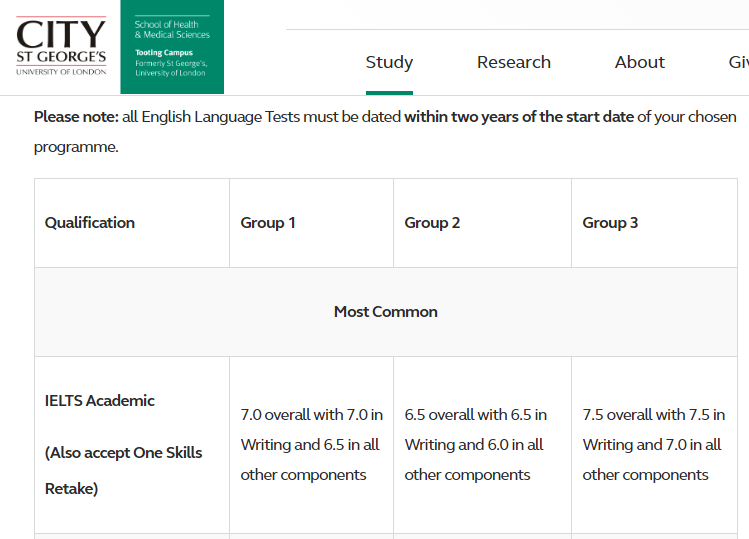
Task: Click the Group 1 column header
Action: click(x=268, y=223)
